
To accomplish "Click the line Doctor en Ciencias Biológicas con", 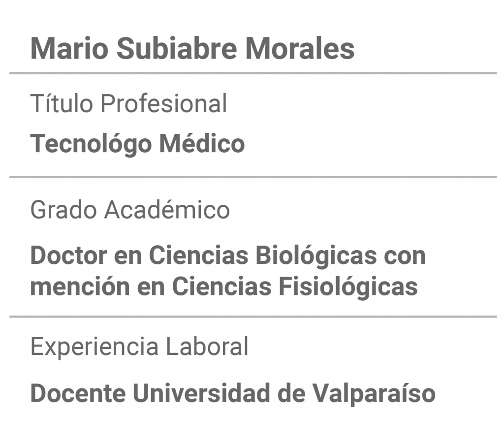I will 228,256.
